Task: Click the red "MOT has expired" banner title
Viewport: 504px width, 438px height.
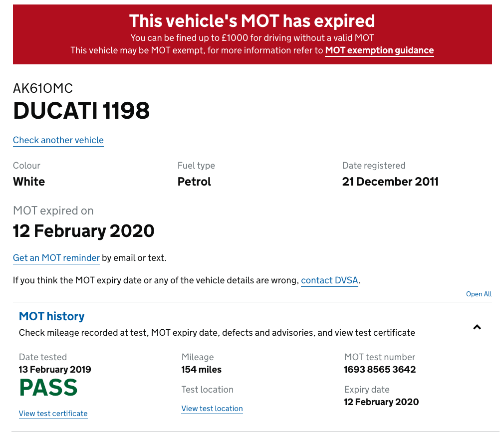Action: pos(252,21)
